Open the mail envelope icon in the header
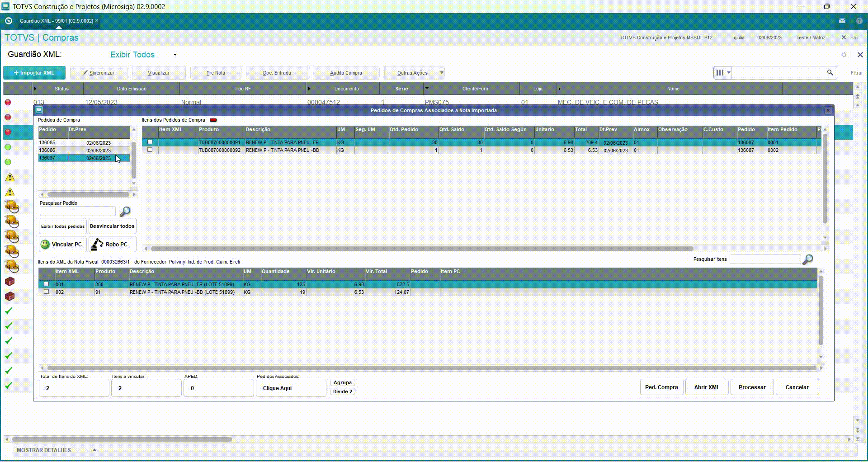 click(842, 21)
